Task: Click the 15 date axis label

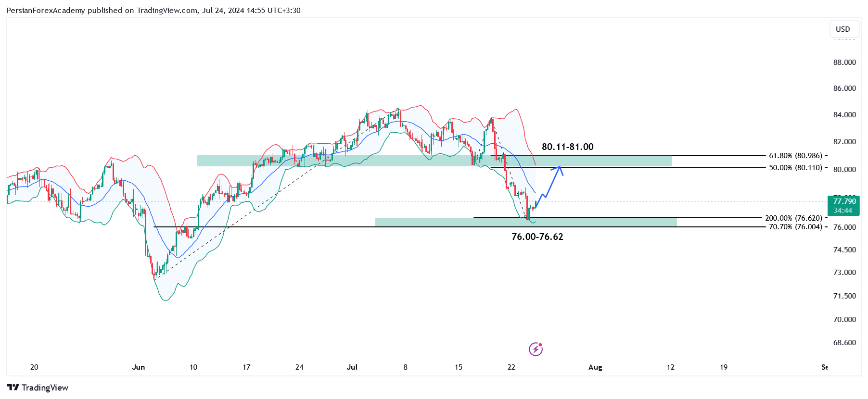Action: (x=459, y=367)
